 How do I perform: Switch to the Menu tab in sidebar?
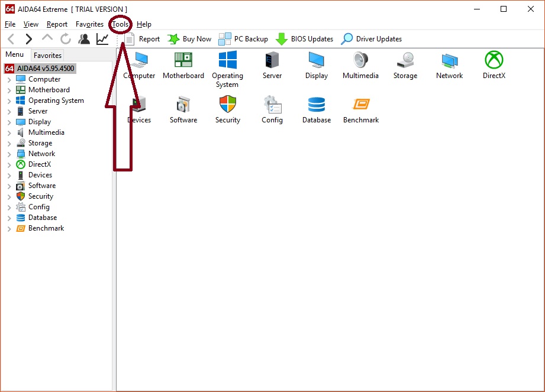pos(15,54)
